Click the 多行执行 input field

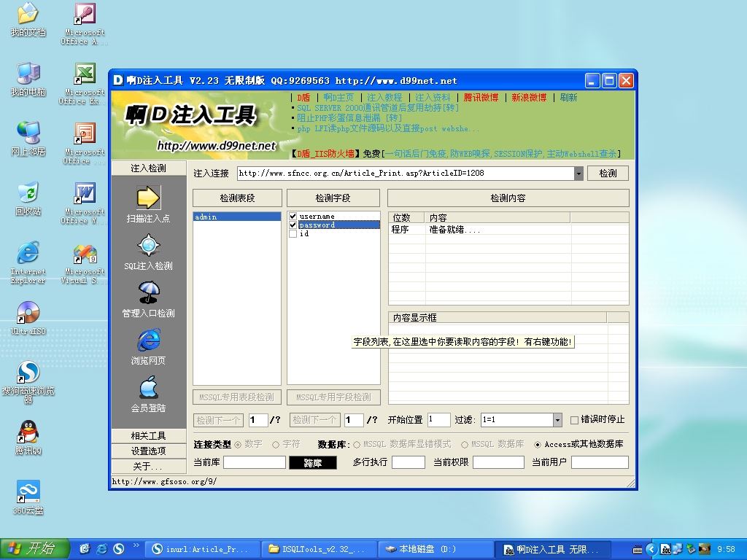(x=409, y=462)
